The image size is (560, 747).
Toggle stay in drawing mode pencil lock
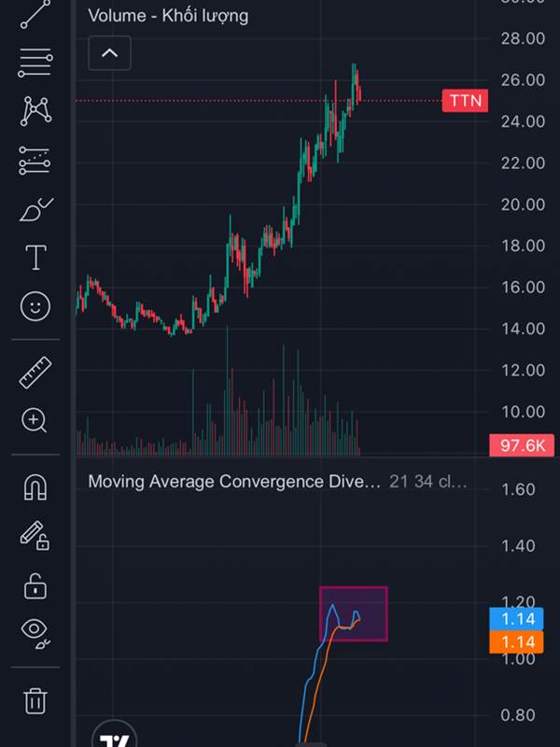(35, 536)
